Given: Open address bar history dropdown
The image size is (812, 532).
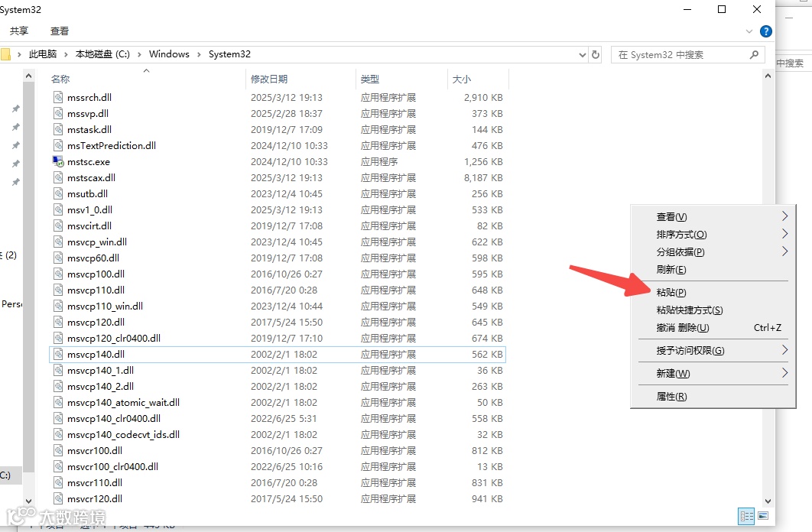Looking at the screenshot, I should (x=582, y=55).
